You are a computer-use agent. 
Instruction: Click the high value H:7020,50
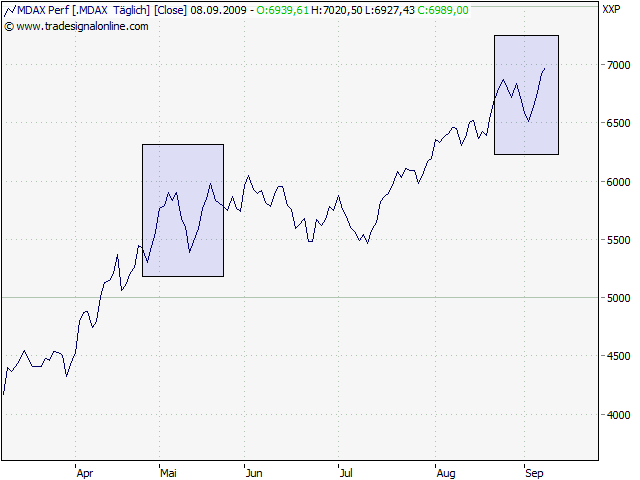click(x=336, y=10)
